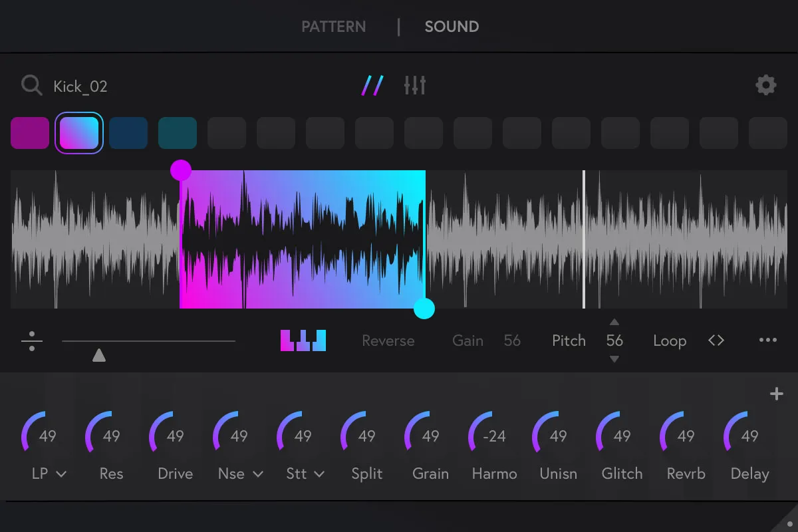Screen dimensions: 798x532
Task: Open the mixer sliders view icon
Action: coord(414,84)
